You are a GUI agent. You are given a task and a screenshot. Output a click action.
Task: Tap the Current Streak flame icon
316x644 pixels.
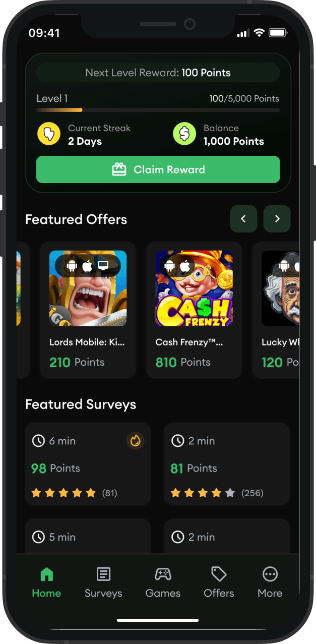coord(49,134)
